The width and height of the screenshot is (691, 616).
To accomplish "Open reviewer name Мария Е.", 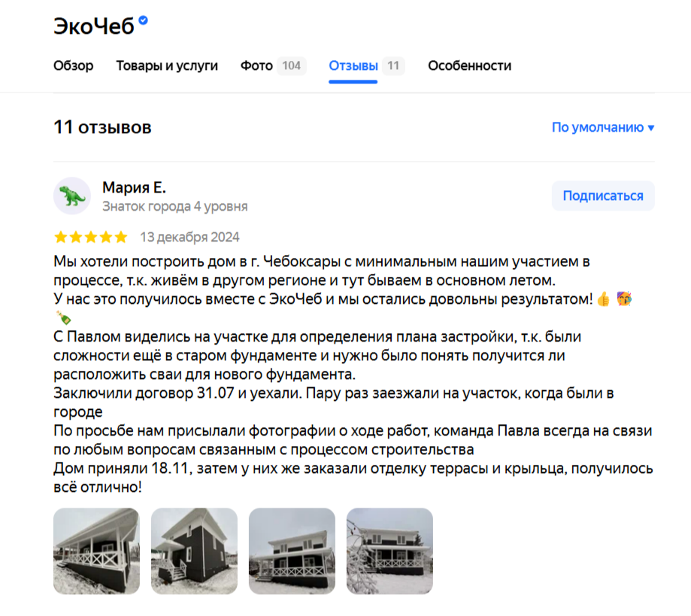I will [x=134, y=187].
